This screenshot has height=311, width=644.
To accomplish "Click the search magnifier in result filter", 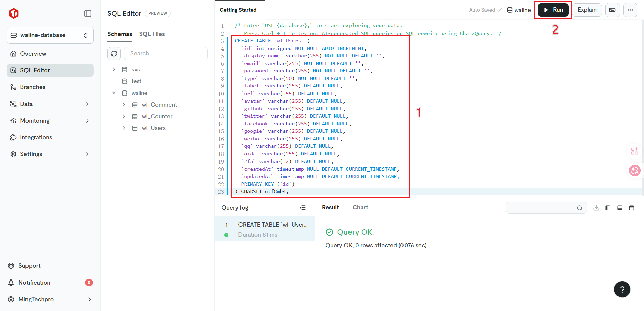I will pyautogui.click(x=580, y=208).
